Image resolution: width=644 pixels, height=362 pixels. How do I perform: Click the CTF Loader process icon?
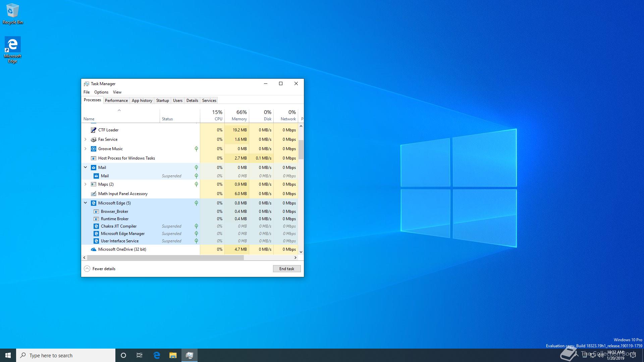click(94, 130)
